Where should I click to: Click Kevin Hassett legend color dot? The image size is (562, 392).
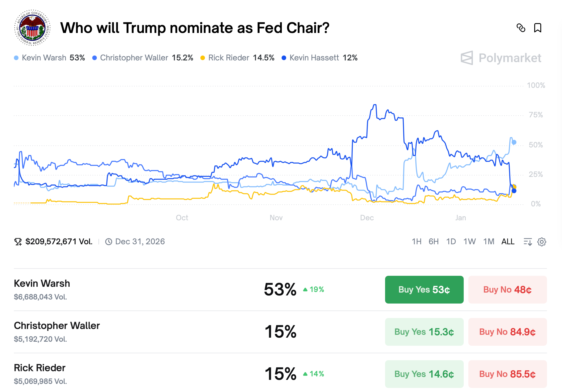284,58
